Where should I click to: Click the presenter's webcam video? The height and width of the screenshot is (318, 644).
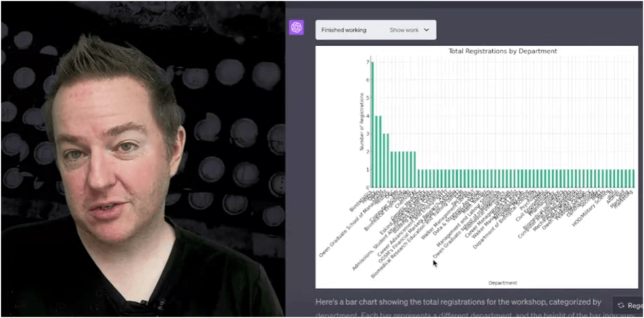143,159
